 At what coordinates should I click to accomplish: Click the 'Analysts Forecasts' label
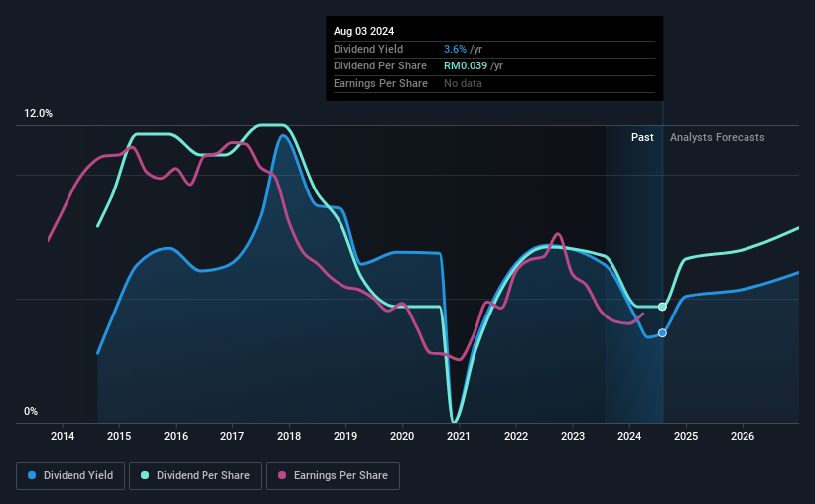(x=718, y=137)
